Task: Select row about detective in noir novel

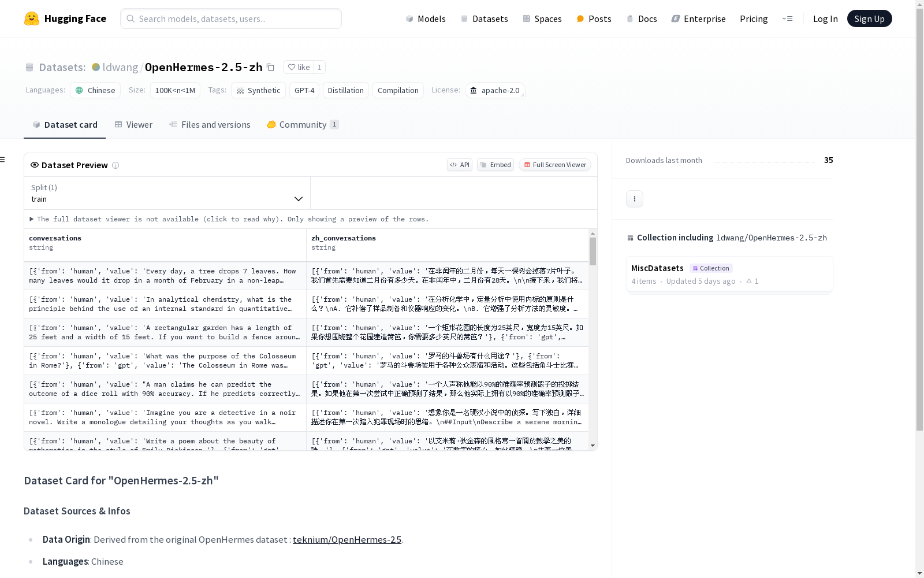Action: pos(306,417)
